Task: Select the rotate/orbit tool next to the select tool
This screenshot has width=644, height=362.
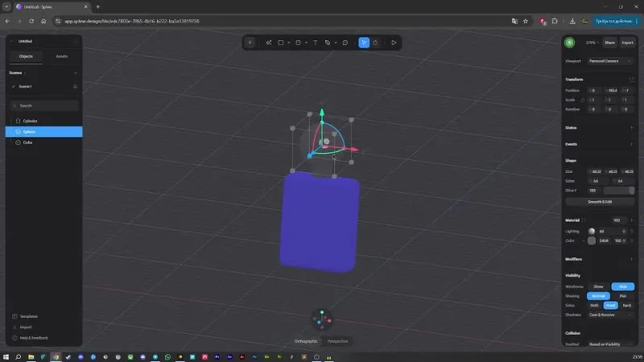Action: [x=375, y=43]
